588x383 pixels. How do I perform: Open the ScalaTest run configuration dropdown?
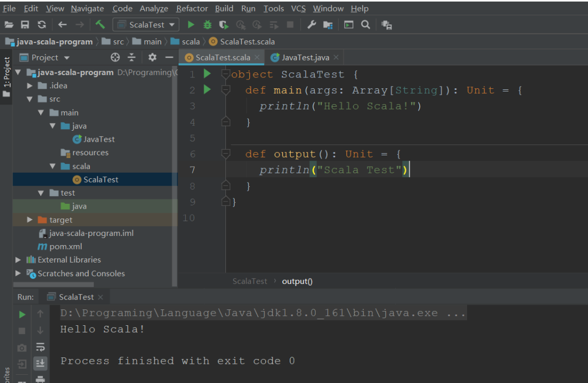[x=146, y=25]
